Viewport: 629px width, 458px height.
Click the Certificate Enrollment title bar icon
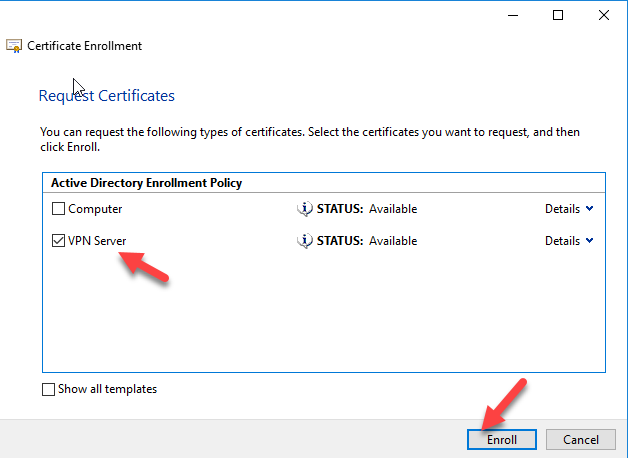[x=14, y=46]
